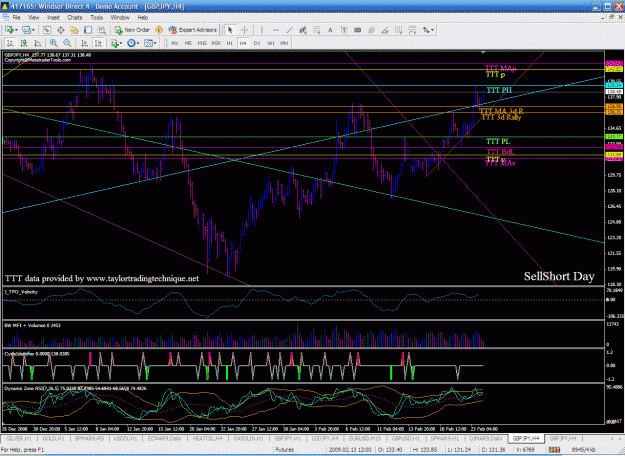Switch to the USDJPY,H4 chart tab
This screenshot has width=625, height=456.
tap(324, 438)
